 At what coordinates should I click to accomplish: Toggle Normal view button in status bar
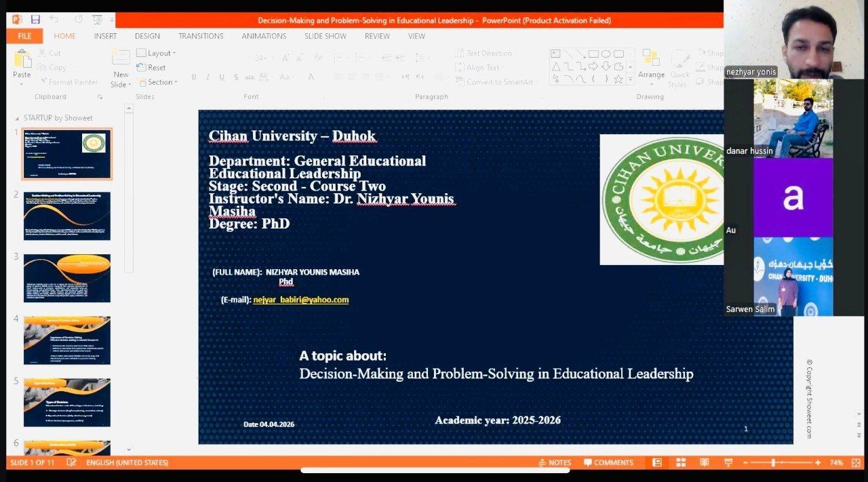(656, 462)
